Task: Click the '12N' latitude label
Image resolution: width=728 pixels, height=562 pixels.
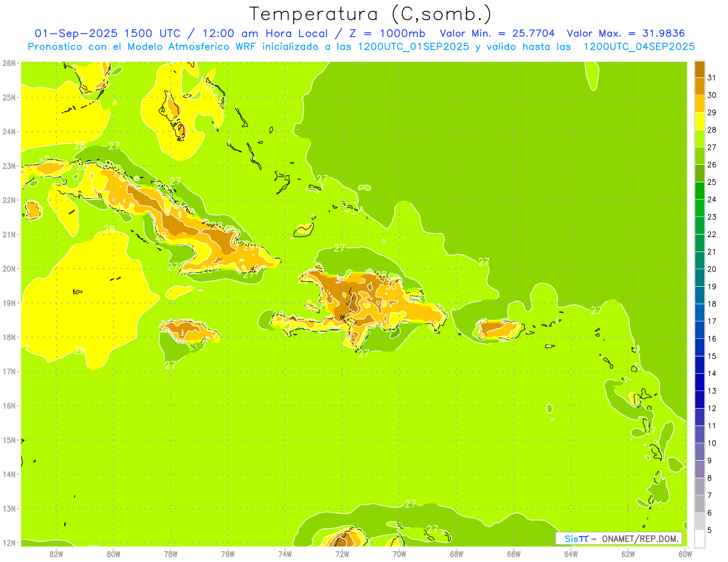Action: (9, 543)
